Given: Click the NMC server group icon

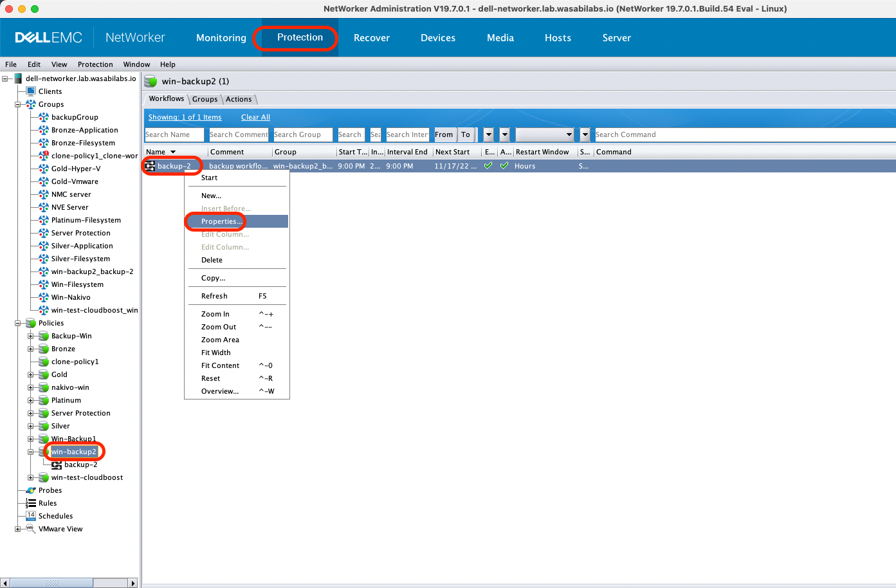Looking at the screenshot, I should click(x=44, y=194).
